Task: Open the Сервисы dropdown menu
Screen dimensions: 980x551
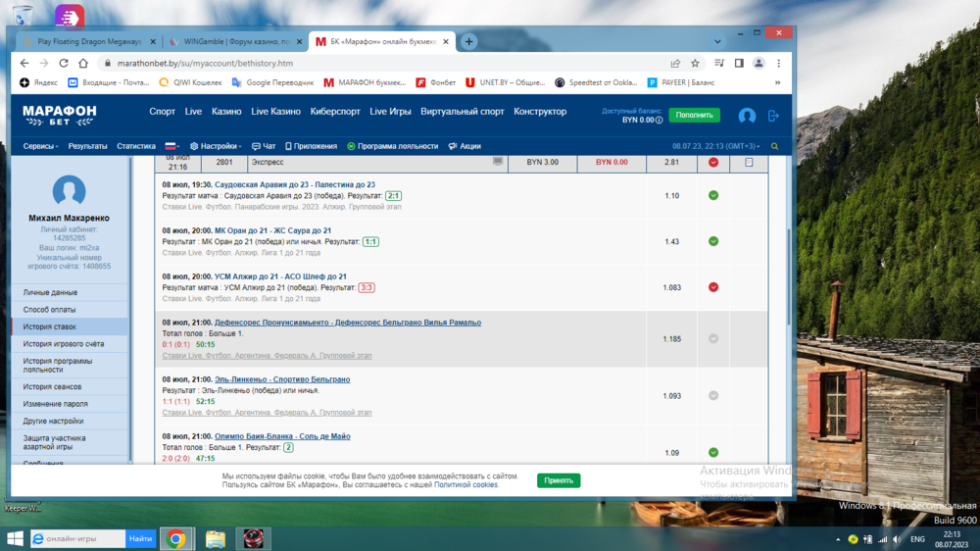Action: [41, 146]
